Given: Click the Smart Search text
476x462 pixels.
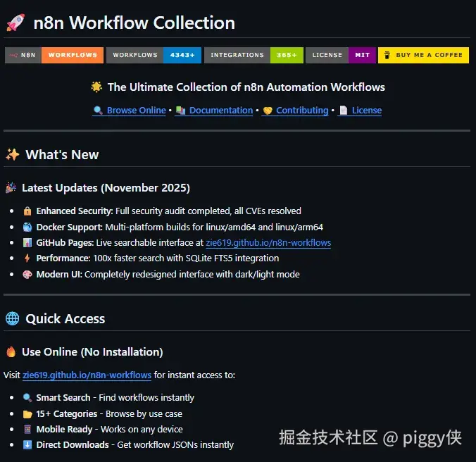Looking at the screenshot, I should (63, 398).
